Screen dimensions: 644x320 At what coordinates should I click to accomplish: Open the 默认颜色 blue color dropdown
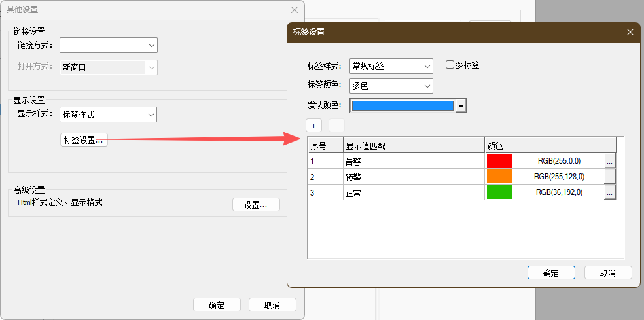click(x=460, y=106)
